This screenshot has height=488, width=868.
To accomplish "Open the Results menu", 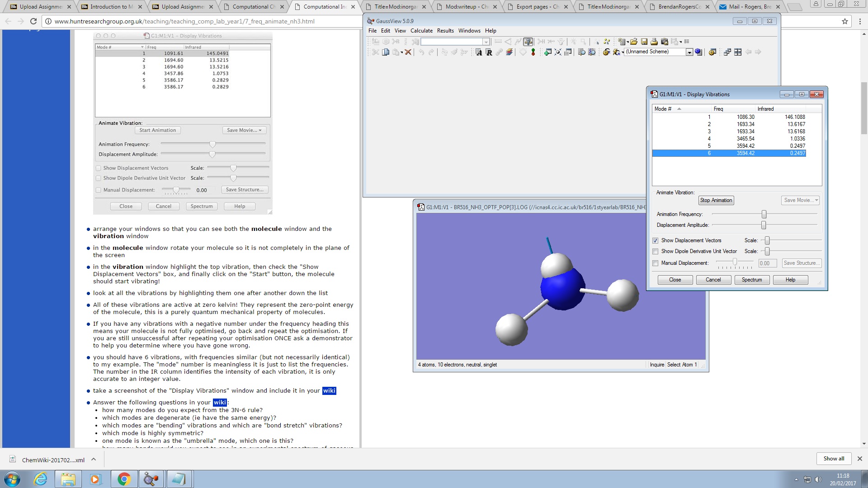I will coord(445,31).
